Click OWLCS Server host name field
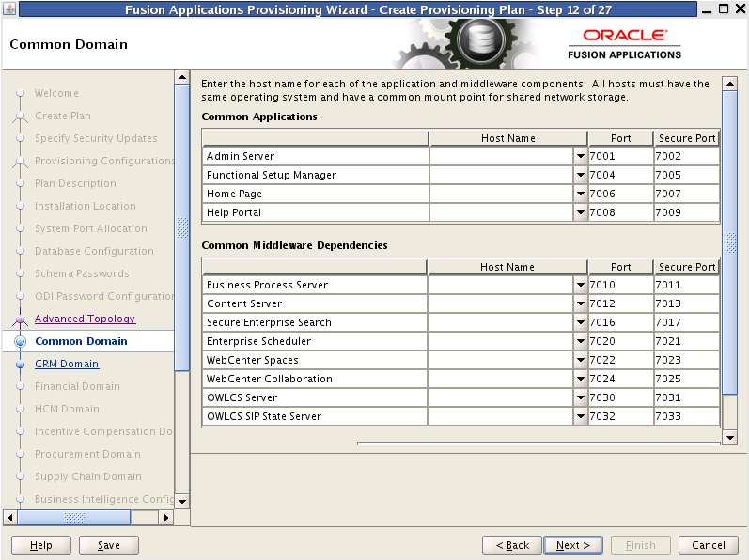Screen dimensions: 749x560 coord(501,397)
